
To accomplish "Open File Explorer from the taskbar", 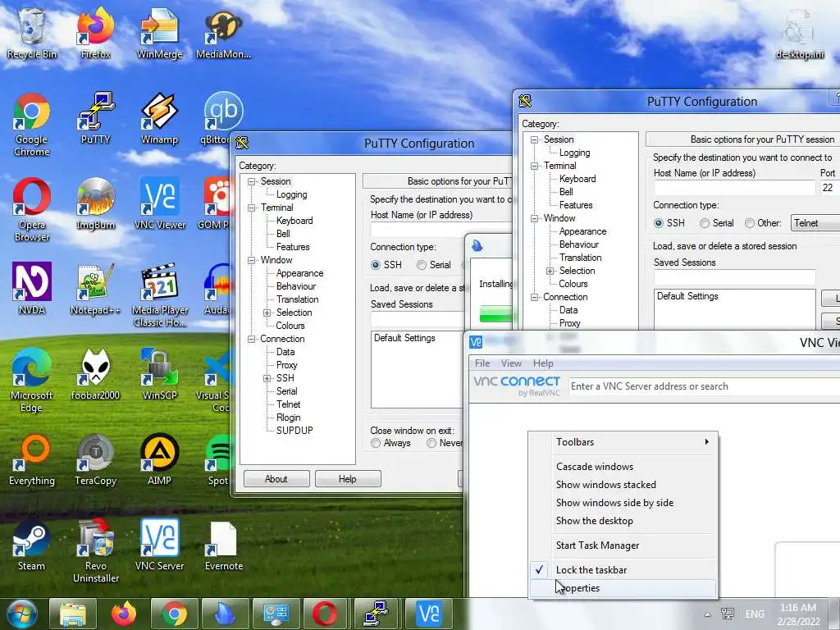I will coord(73,614).
